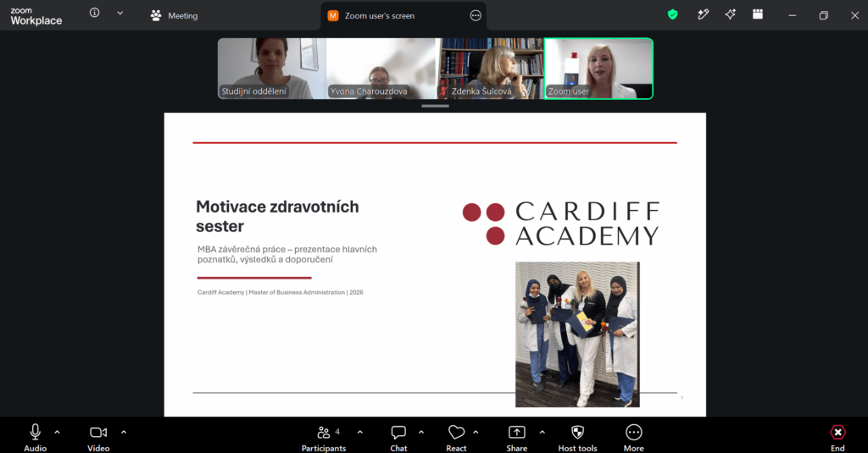Open meeting information icon
Viewport: 868px width, 453px height.
[x=95, y=13]
